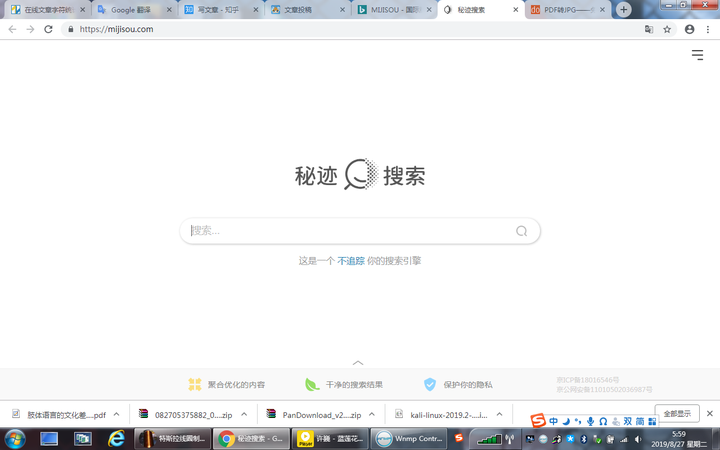720x450 pixels.
Task: Click the Bluetooth tray icon
Action: 584,439
